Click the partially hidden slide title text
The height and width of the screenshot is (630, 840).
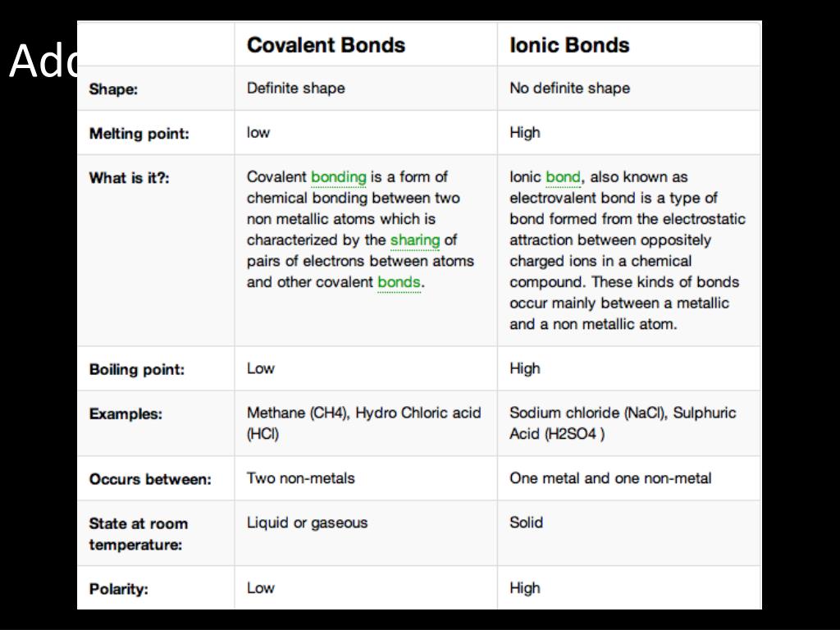(43, 61)
